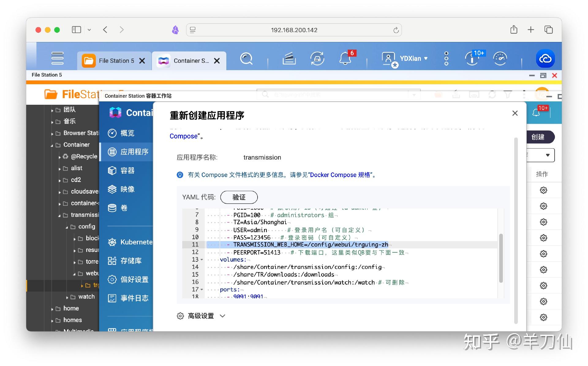Click the 验证 (Validate) YAML button
This screenshot has width=588, height=366.
(x=239, y=197)
